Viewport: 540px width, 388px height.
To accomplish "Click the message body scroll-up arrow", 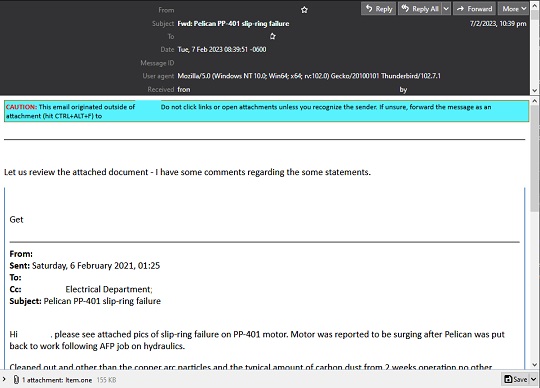I will pos(534,101).
